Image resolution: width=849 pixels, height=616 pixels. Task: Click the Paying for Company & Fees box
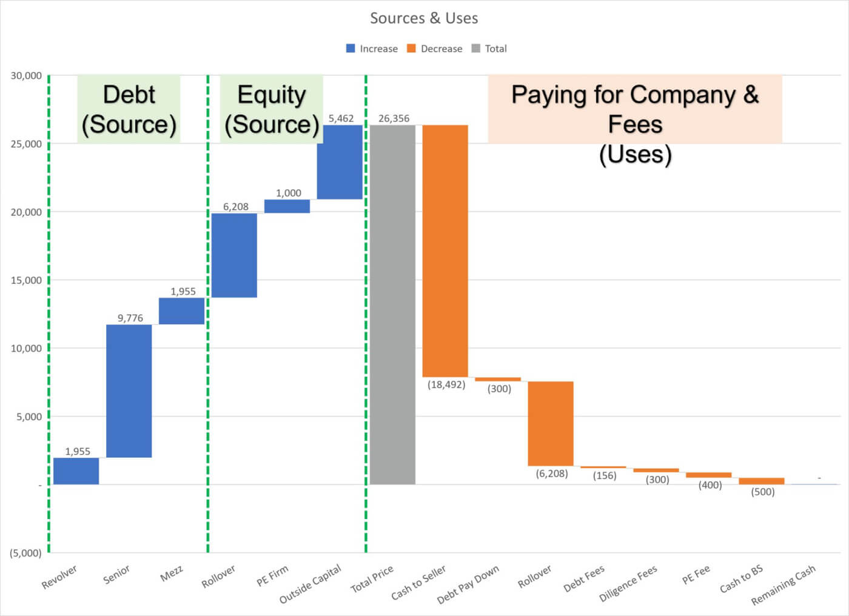[635, 109]
